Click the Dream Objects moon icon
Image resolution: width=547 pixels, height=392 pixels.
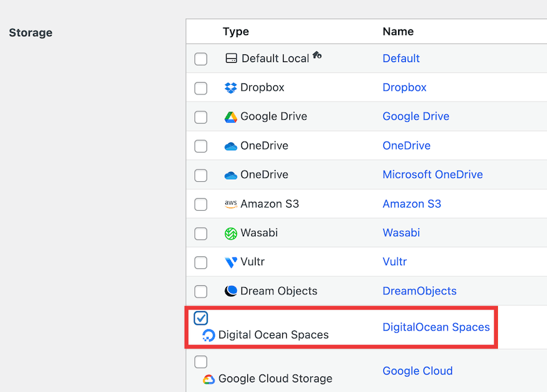coord(230,291)
